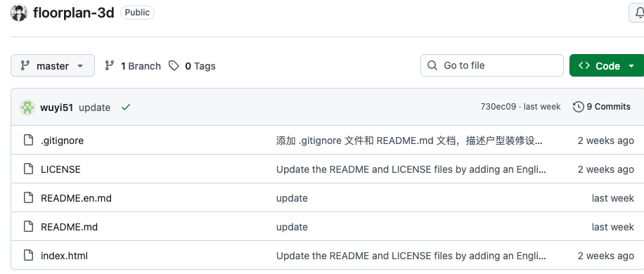Click '2 weeks ago' in the index.html row
644x274 pixels.
[x=606, y=256]
